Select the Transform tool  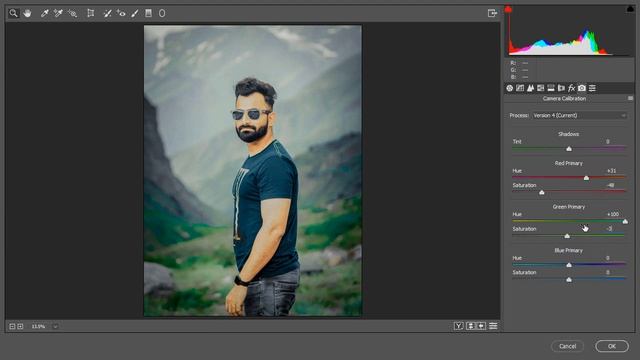tap(91, 13)
